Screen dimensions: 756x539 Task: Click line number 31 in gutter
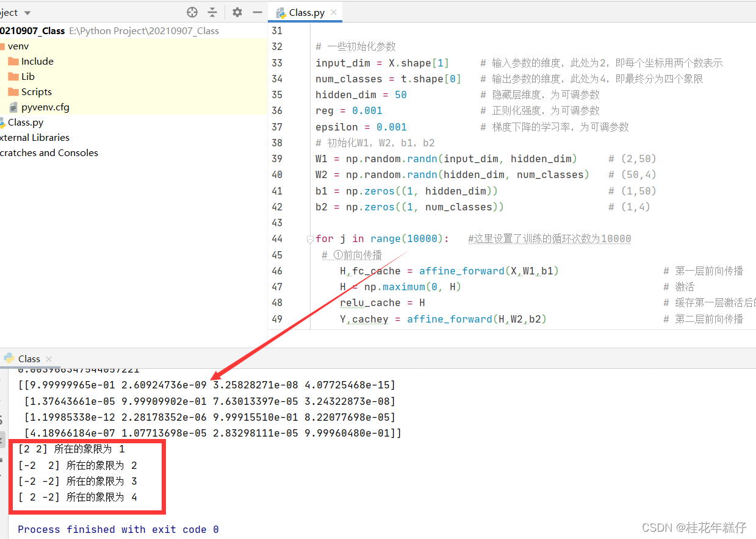(276, 30)
